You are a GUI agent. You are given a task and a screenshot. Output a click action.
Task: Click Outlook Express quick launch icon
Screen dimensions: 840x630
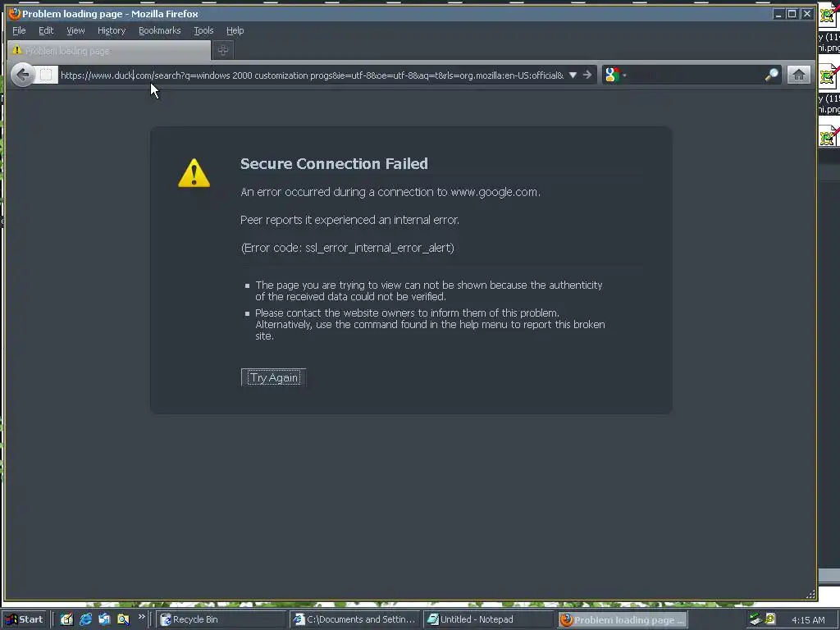(x=104, y=619)
